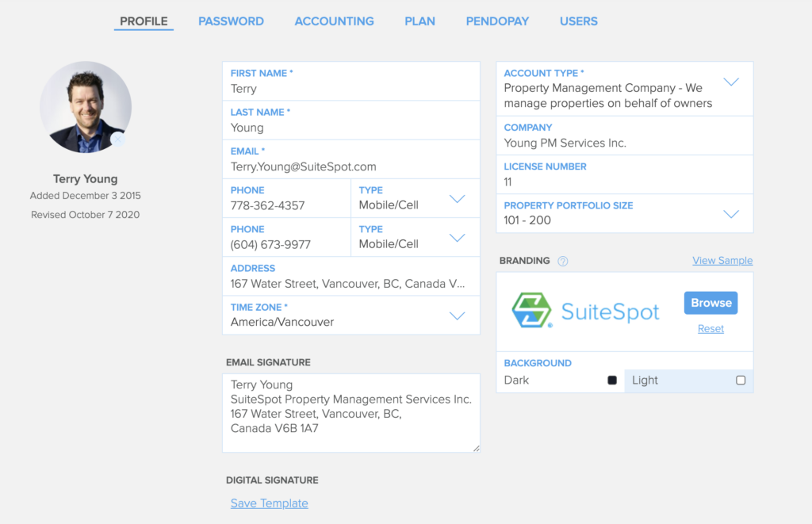Click the "DIGITAL SIGNATURE" heading
Viewport: 812px width, 524px height.
273,480
